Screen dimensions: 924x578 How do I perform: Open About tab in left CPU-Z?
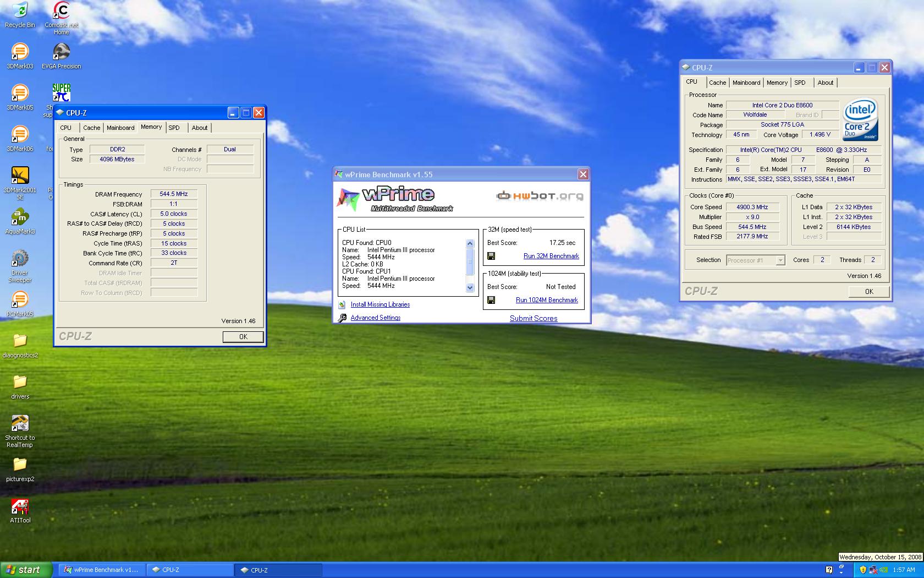click(x=200, y=128)
